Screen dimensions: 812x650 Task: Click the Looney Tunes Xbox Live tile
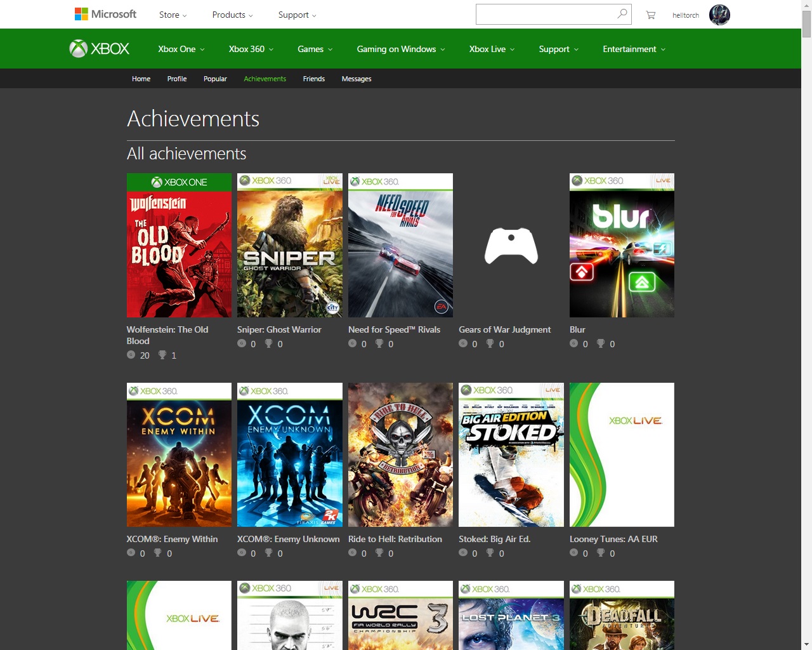622,454
